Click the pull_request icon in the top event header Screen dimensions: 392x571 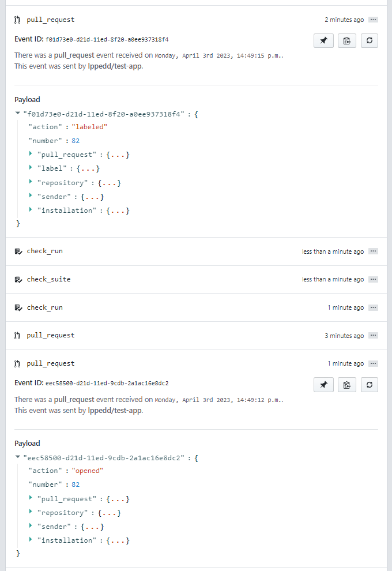[x=17, y=19]
